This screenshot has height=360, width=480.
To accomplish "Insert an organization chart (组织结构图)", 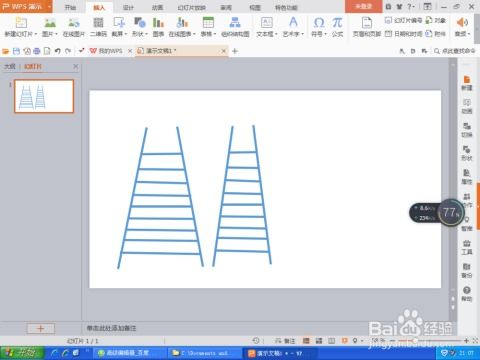I will click(x=235, y=27).
